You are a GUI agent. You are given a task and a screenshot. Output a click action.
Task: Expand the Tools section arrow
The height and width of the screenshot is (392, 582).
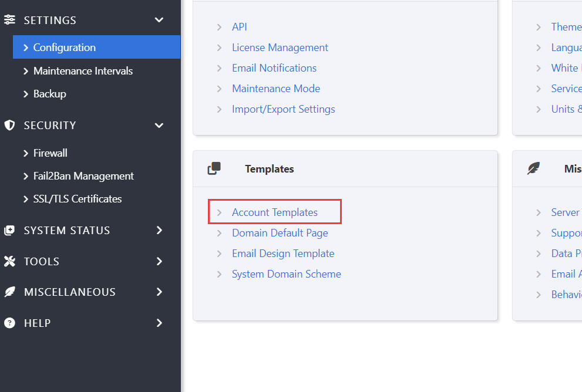pos(159,261)
